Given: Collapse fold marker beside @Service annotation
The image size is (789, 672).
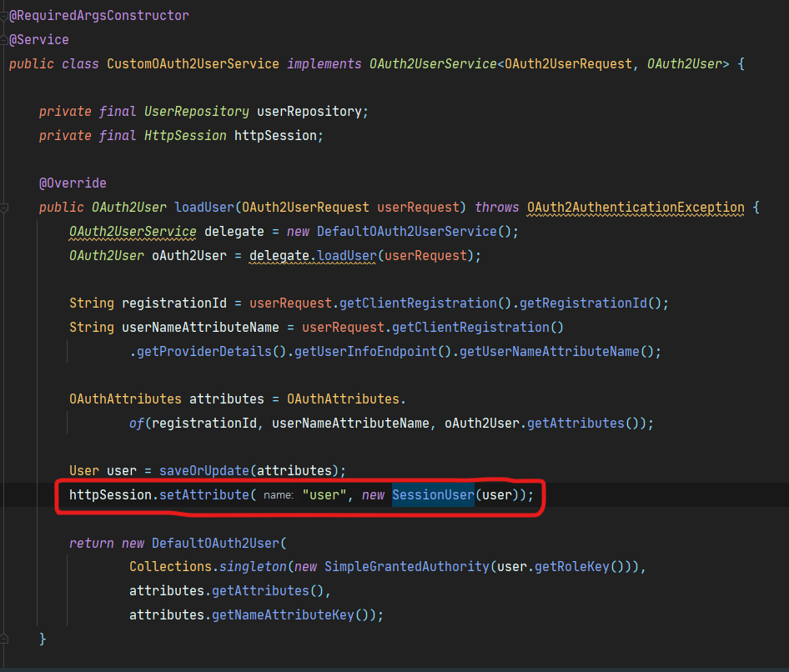Looking at the screenshot, I should tap(4, 40).
